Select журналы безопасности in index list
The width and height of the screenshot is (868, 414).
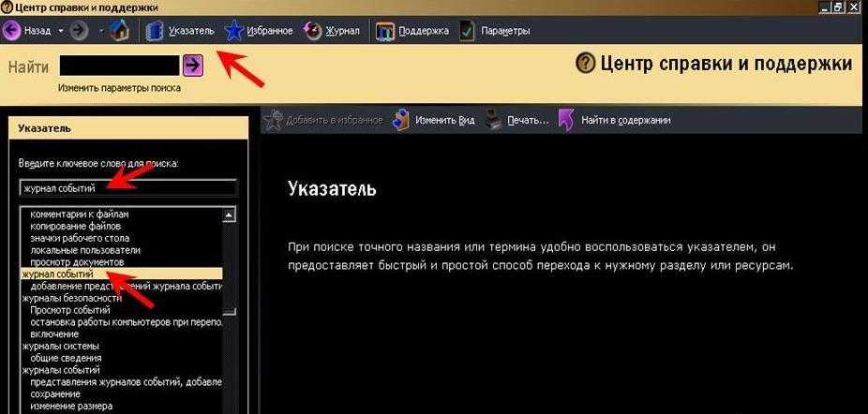point(72,298)
